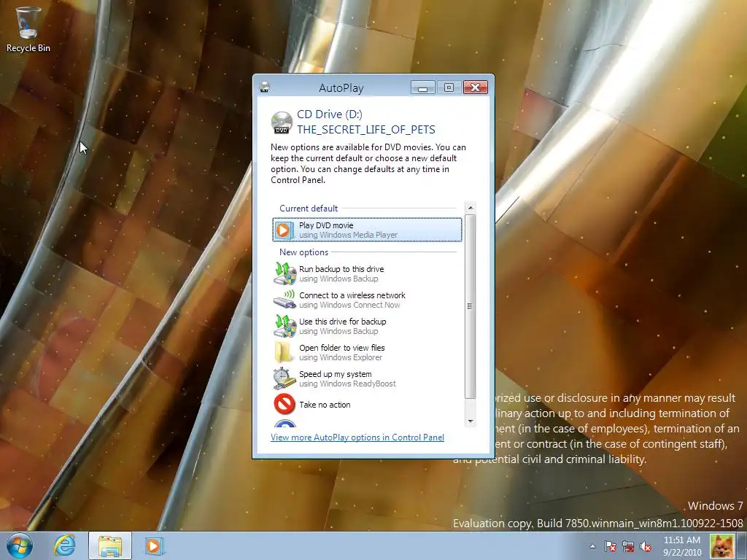The height and width of the screenshot is (560, 747).
Task: Open Windows Media Player from taskbar
Action: [154, 545]
